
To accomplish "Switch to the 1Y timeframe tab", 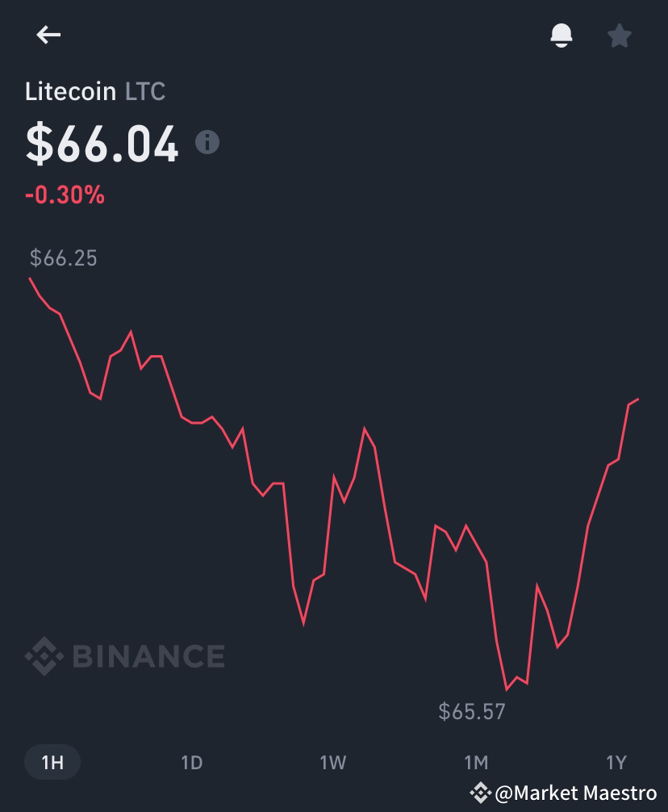I will click(617, 761).
